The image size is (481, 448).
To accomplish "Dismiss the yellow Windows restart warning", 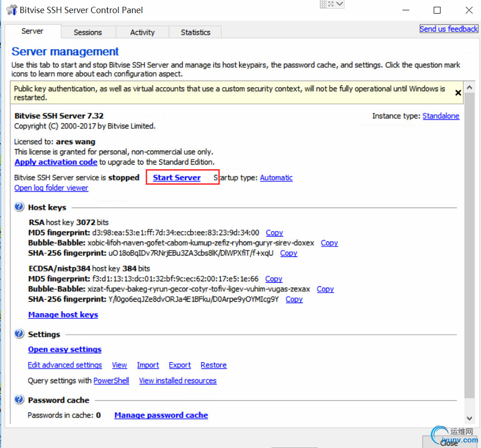I will tap(458, 93).
